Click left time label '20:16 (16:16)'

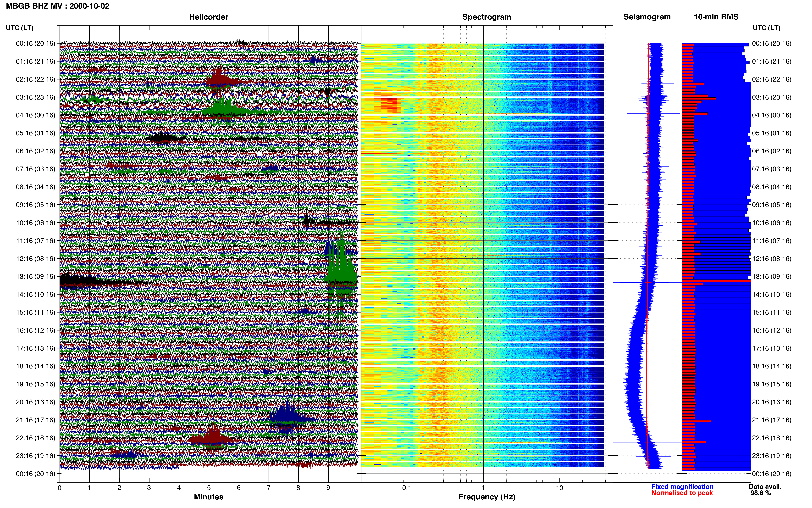(35, 402)
